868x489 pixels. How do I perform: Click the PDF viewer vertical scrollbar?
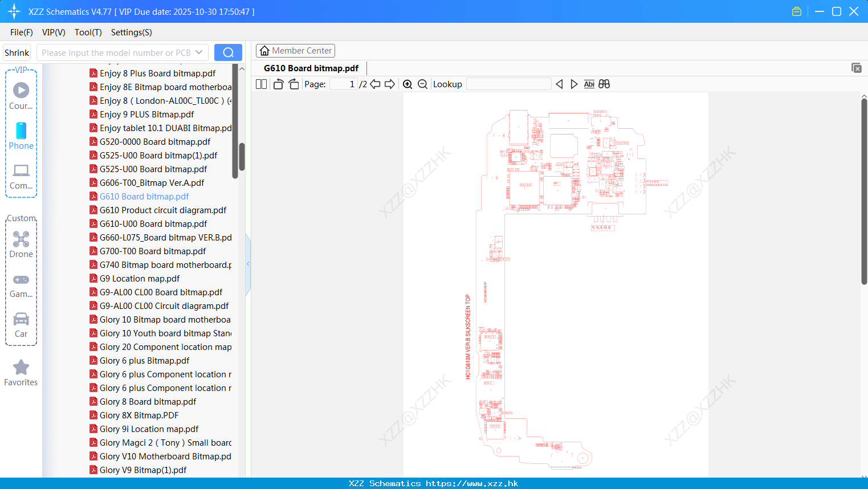tap(864, 191)
